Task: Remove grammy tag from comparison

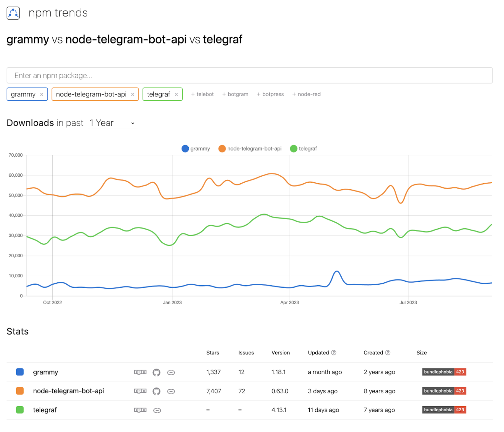Action: coord(42,94)
